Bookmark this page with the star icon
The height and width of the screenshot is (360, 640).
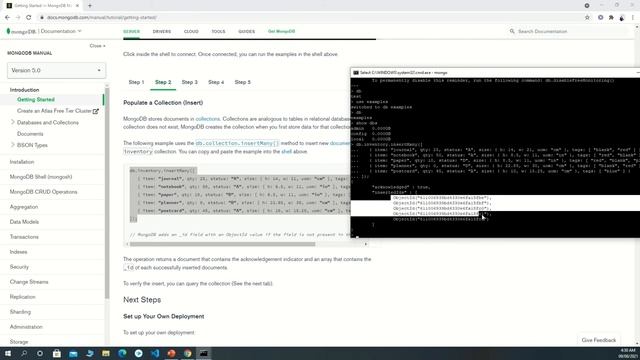click(x=587, y=18)
